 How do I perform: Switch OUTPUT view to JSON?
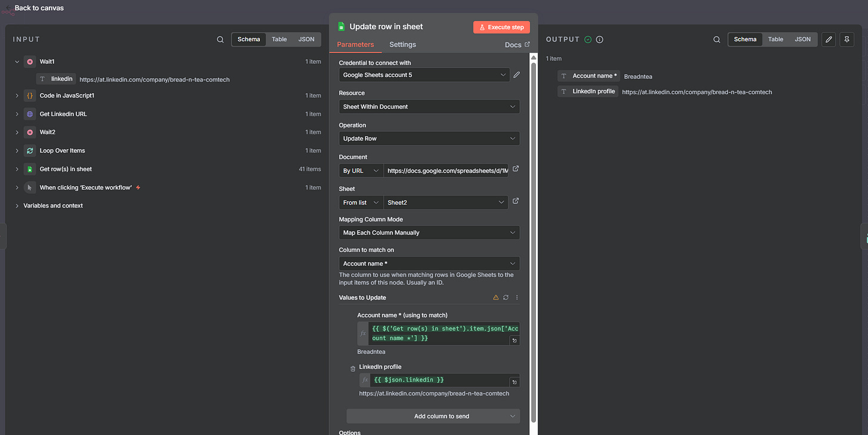click(x=803, y=39)
